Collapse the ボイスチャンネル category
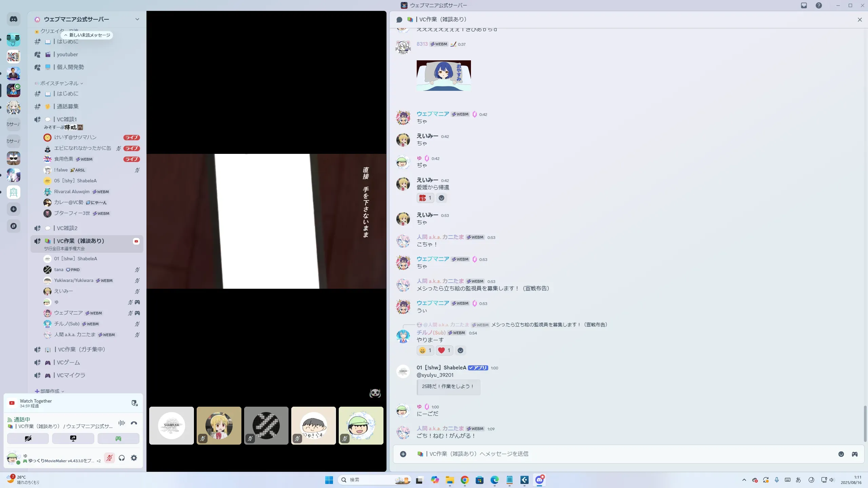Viewport: 868px width, 488px height. [59, 83]
